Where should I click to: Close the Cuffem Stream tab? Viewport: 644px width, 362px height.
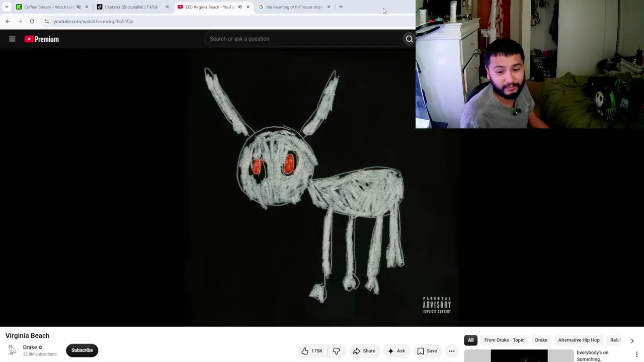point(87,7)
